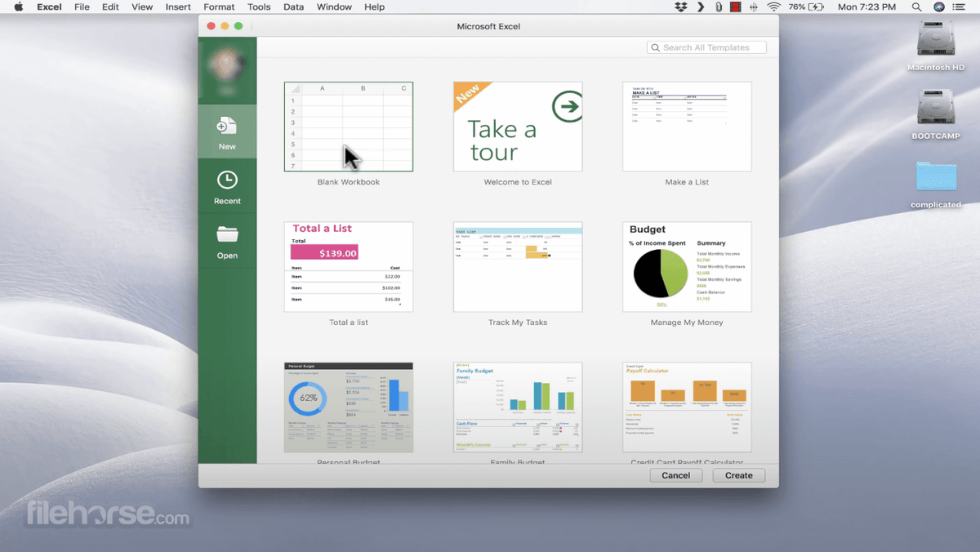The height and width of the screenshot is (552, 980).
Task: Open the Dropbox menu bar icon
Action: 681,7
